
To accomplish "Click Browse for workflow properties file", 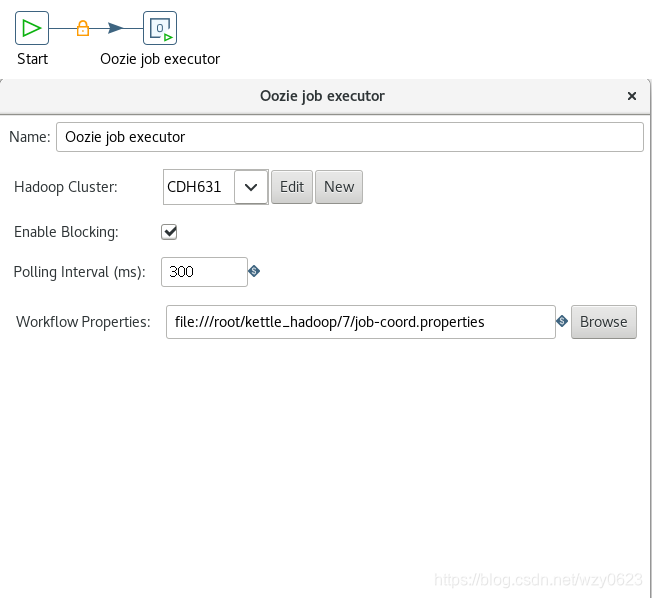I will 603,322.
